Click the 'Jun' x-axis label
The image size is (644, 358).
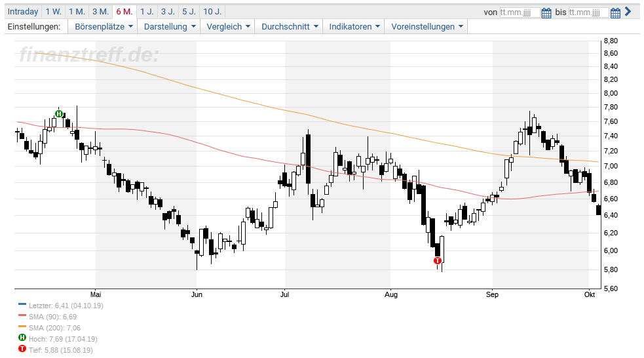click(197, 294)
